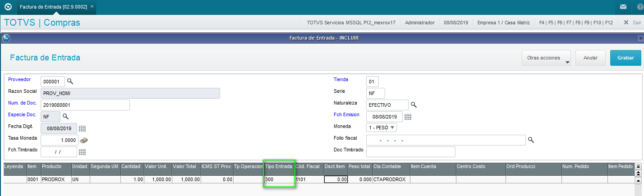The width and height of the screenshot is (644, 196).
Task: Click Fch Emision date field
Action: click(384, 117)
